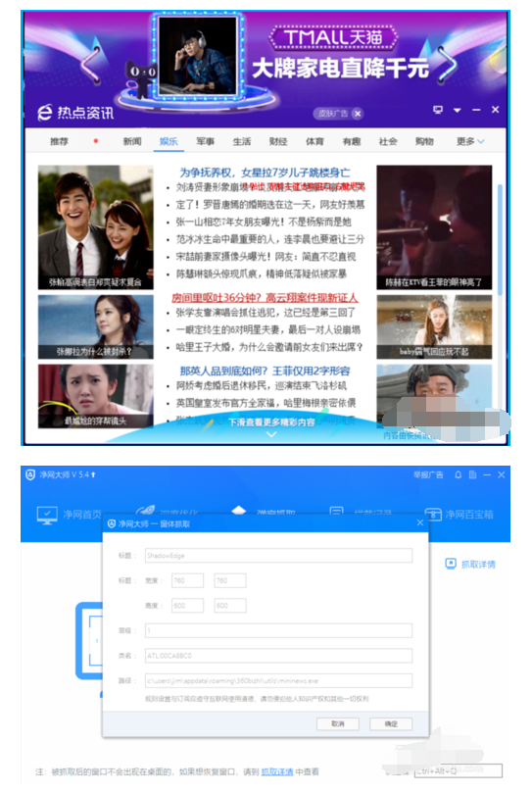Open the 净网百宝箱 tab

click(x=459, y=515)
